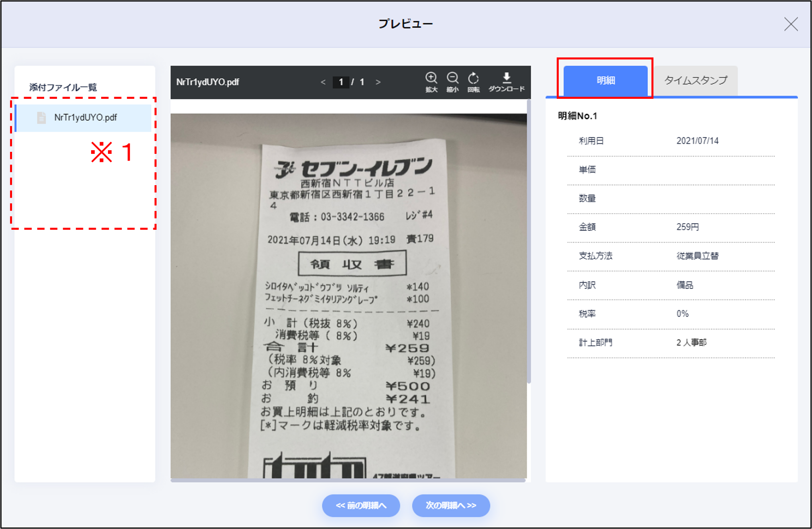Rotate the document with 回転 icon

(x=473, y=82)
